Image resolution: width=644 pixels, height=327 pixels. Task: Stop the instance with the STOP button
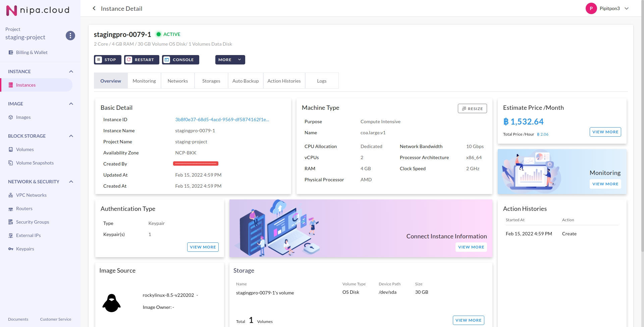click(107, 60)
